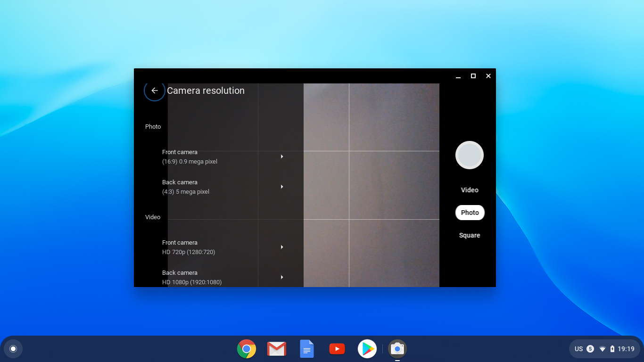The image size is (644, 362).
Task: Switch to Video mode
Action: point(470,190)
